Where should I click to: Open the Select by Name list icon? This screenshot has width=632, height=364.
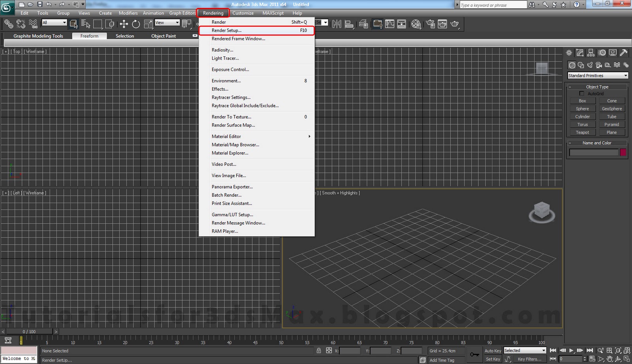(86, 24)
